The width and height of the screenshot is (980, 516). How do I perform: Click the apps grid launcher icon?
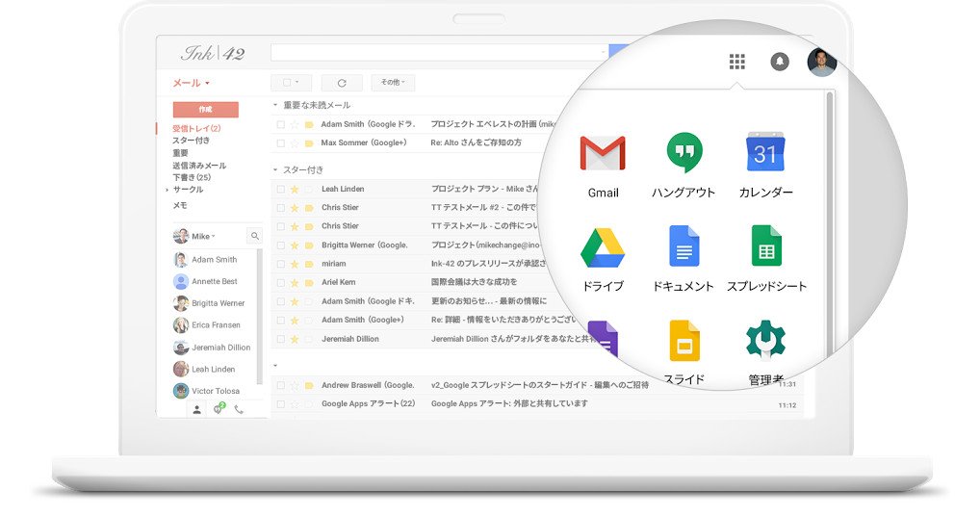click(x=736, y=62)
